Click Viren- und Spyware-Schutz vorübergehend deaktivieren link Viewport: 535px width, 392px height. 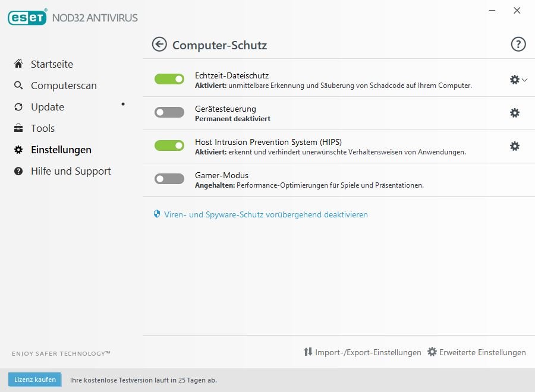[x=266, y=214]
